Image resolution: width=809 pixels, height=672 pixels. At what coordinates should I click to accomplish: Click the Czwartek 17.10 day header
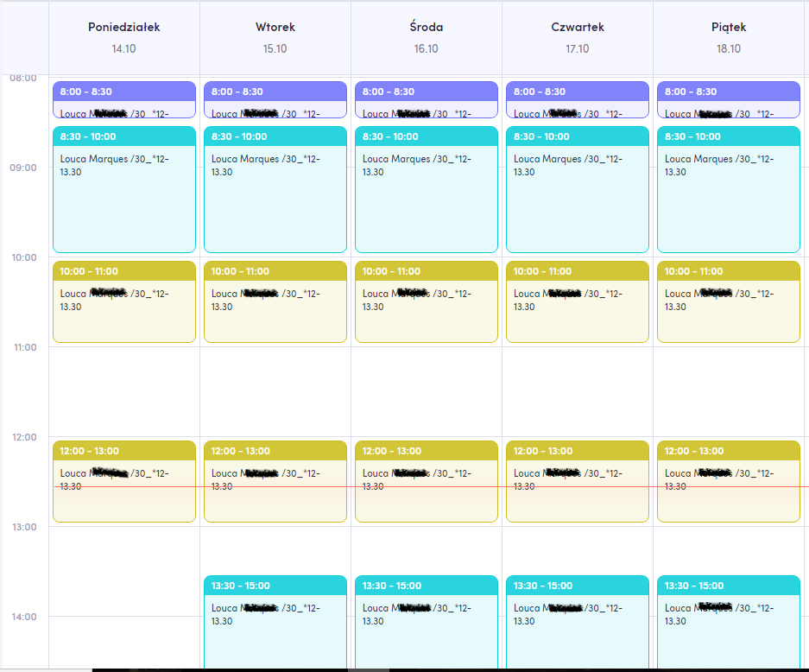[x=578, y=38]
